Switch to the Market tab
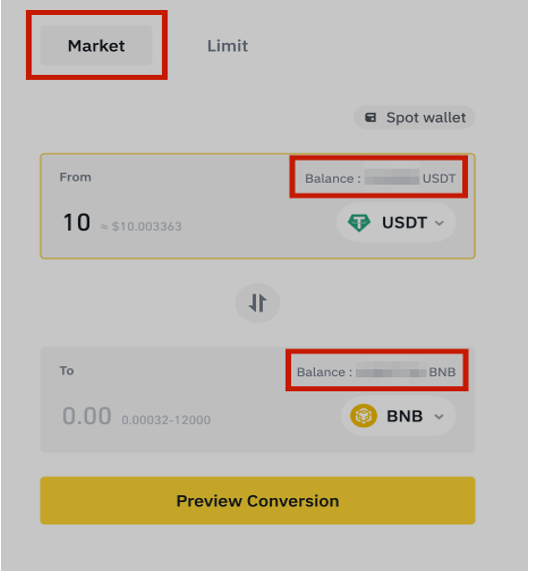Viewport: 533px width, 575px height. (x=96, y=46)
